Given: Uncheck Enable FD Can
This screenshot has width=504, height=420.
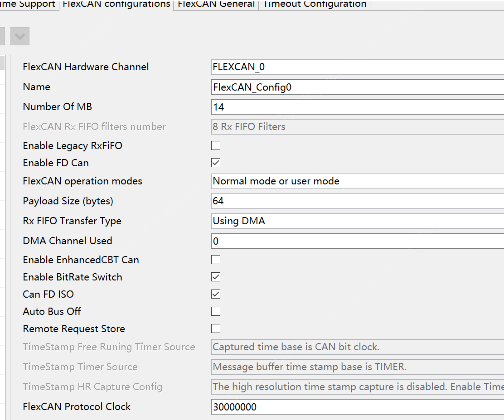Looking at the screenshot, I should 216,163.
